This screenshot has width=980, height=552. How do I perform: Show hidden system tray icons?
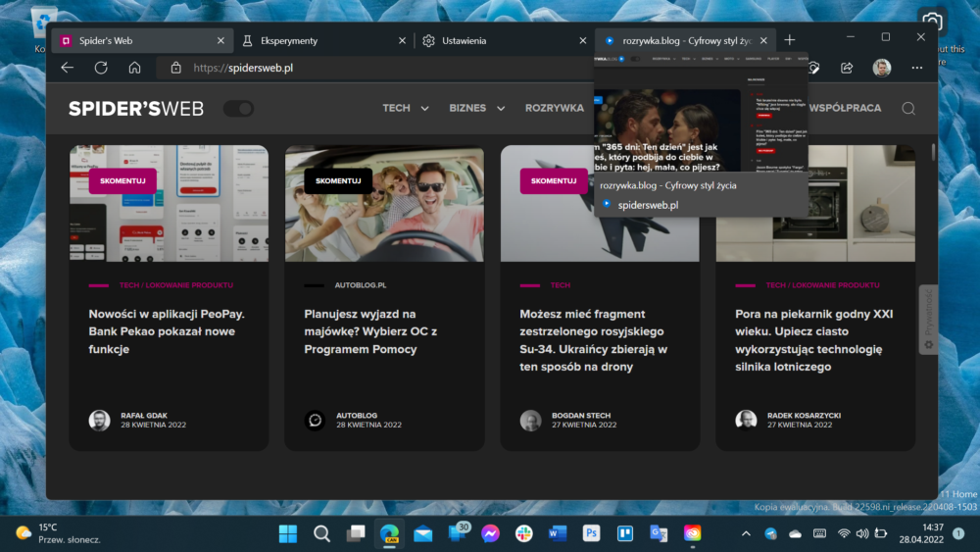(746, 534)
